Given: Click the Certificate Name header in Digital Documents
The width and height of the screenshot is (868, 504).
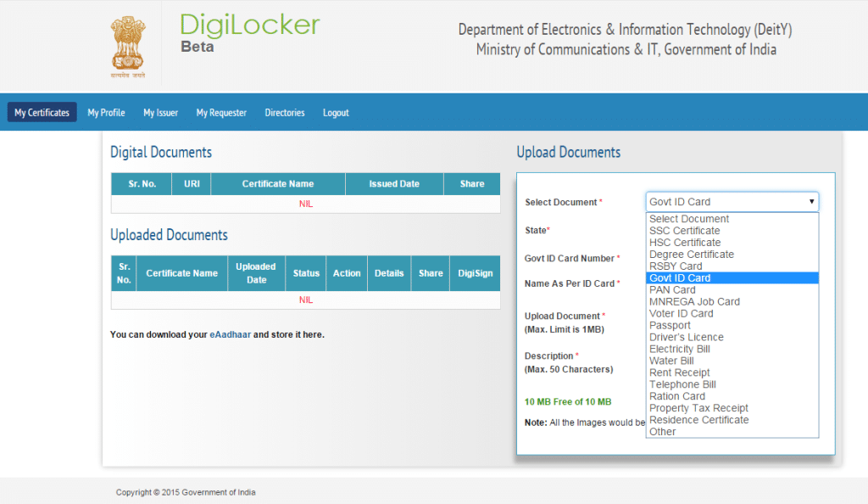Looking at the screenshot, I should (278, 184).
